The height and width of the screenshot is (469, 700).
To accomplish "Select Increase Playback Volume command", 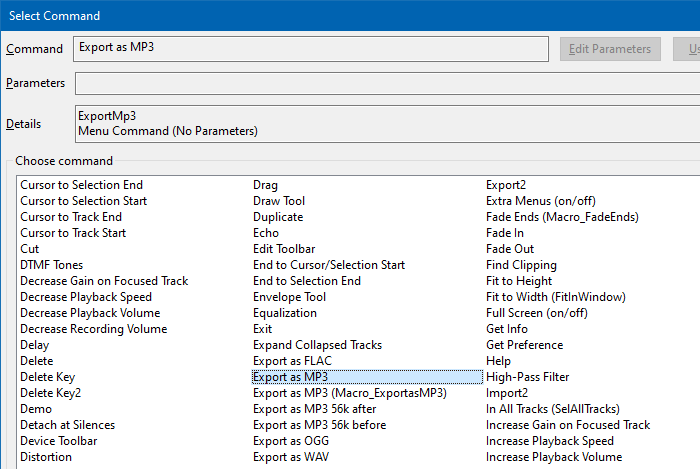I will [x=554, y=457].
